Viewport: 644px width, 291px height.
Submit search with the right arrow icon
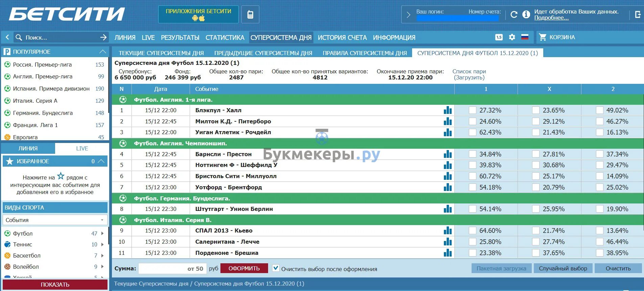tap(103, 37)
